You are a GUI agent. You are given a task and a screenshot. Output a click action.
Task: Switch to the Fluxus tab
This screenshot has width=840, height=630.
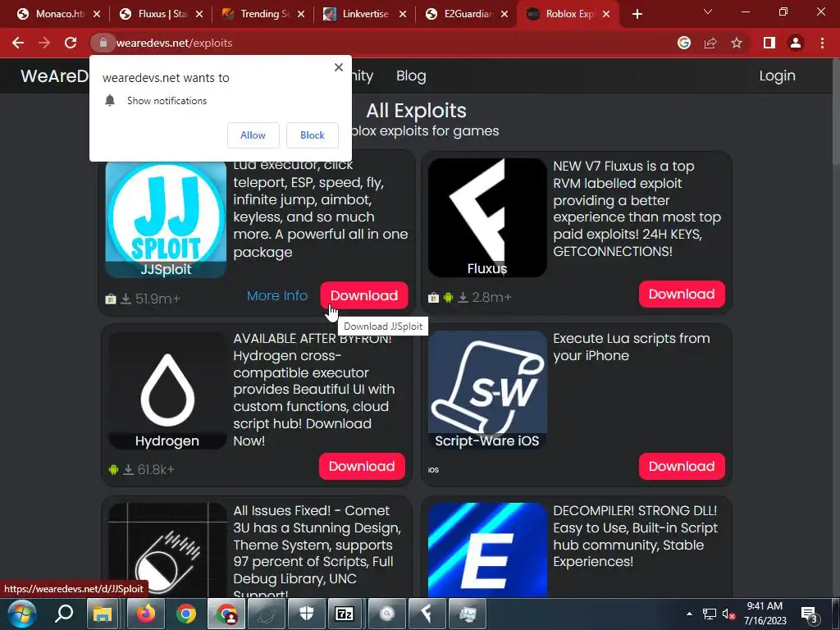[162, 14]
